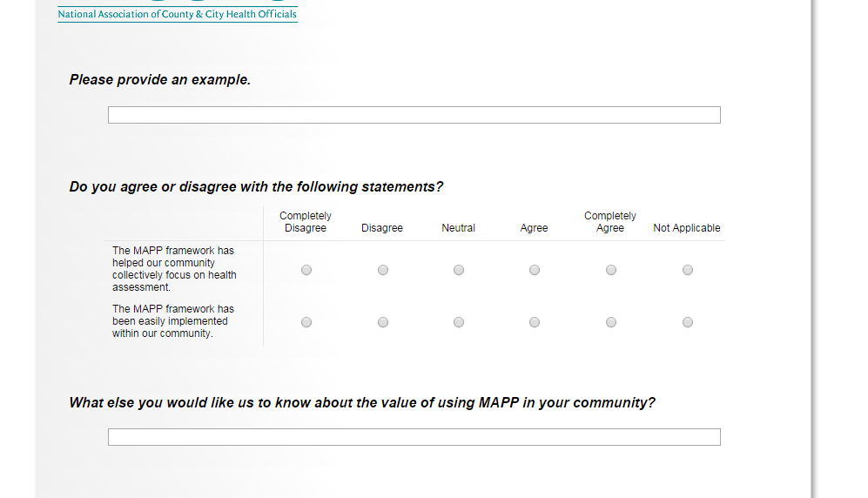This screenshot has width=868, height=498.
Task: Select Completely Disagree for easily implemented statement
Action: coord(306,322)
